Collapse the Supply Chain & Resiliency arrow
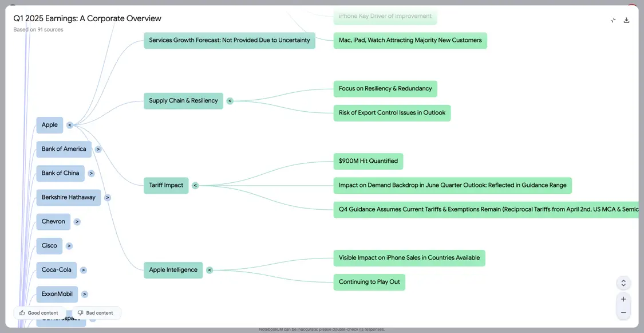 (230, 101)
